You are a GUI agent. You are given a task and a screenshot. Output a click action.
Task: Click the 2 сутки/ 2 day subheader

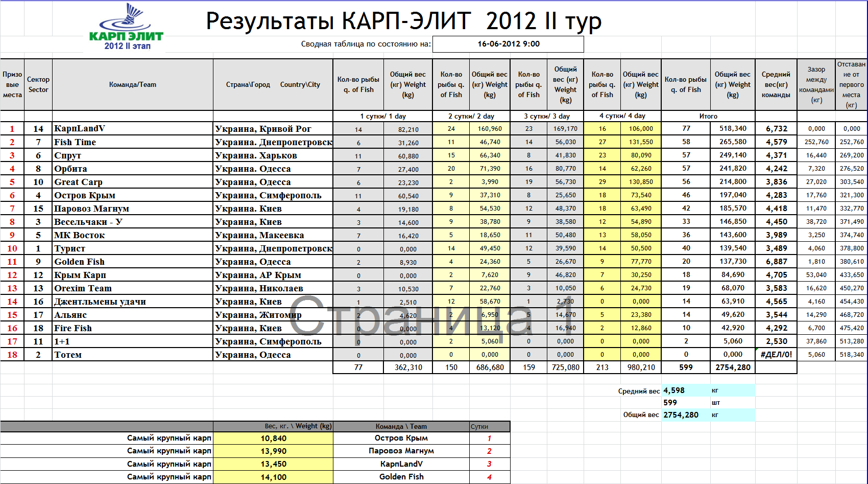[x=471, y=116]
